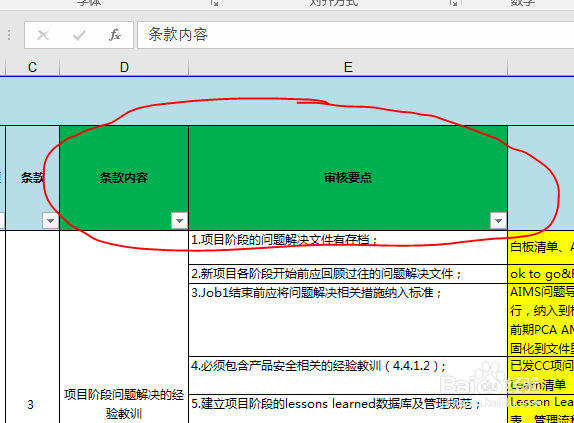Click yellow cell starting with Lesson Lea

pos(541,409)
